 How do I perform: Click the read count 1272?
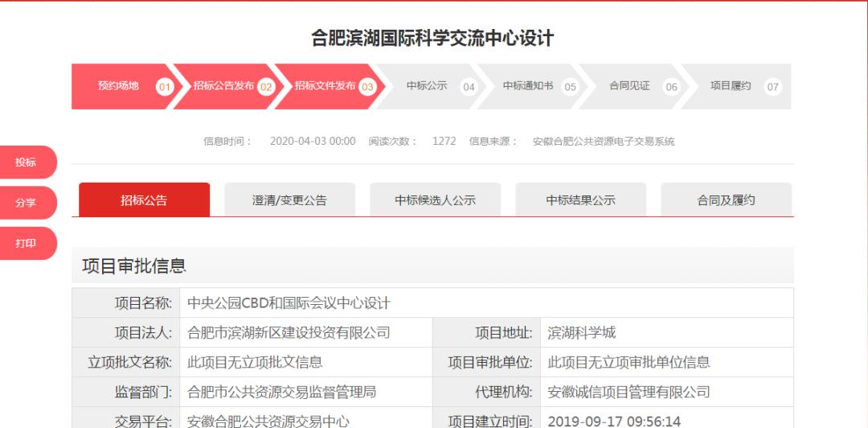pos(444,142)
